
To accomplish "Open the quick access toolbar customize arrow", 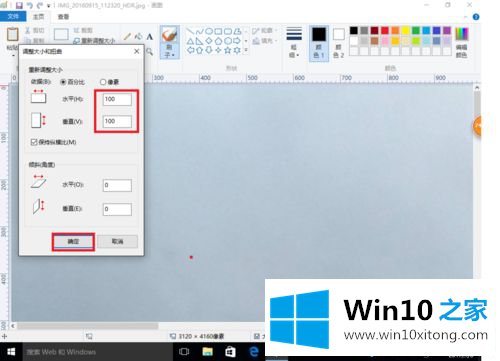I will 49,6.
